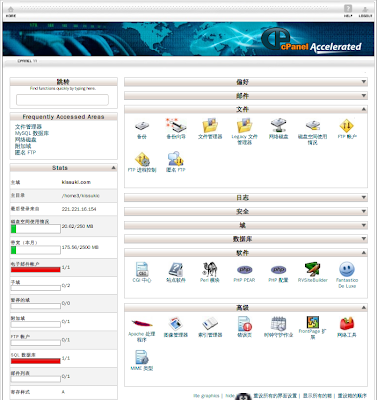Open 文件管理器 link in Frequently Accessed Areas

pos(28,127)
